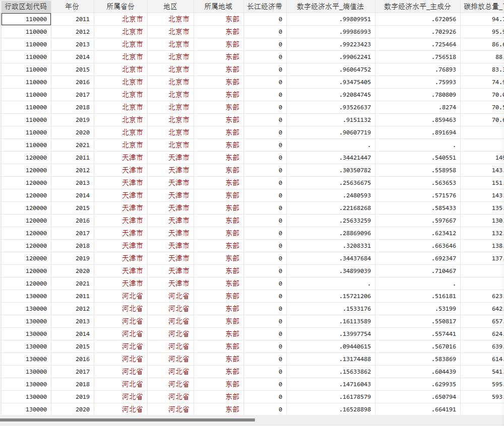
Task: Click the empty scrollbar track right of the thumb
Action: click(x=378, y=419)
